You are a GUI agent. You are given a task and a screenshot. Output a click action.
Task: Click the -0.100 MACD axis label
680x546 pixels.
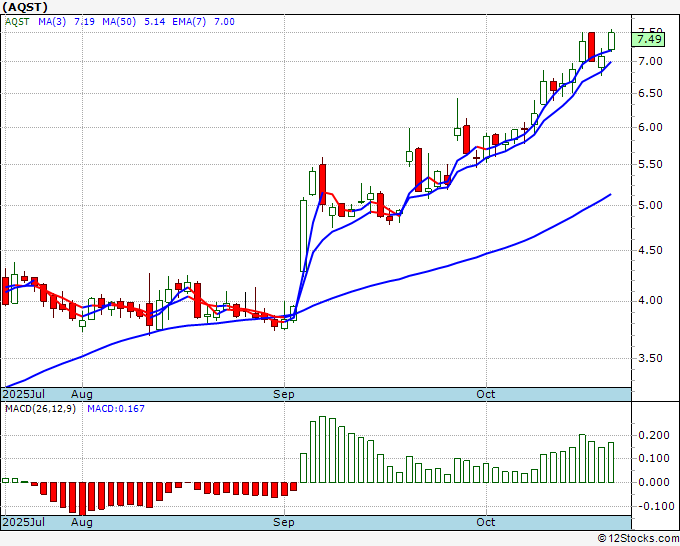click(654, 506)
